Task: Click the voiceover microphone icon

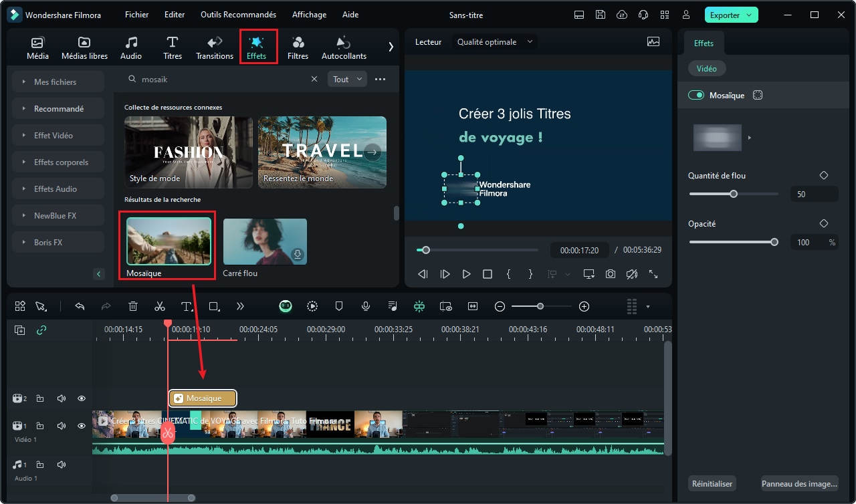Action: tap(366, 306)
